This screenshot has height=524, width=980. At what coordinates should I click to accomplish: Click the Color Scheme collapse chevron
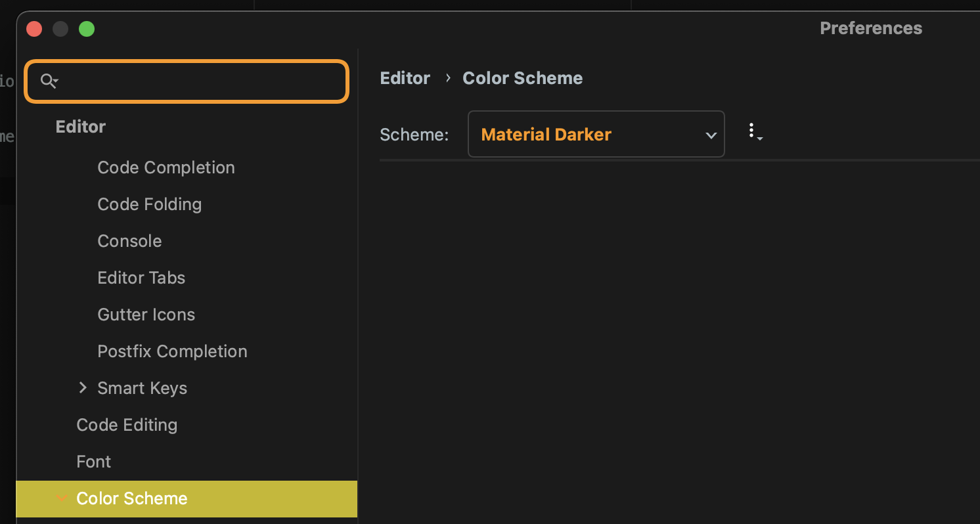click(61, 498)
